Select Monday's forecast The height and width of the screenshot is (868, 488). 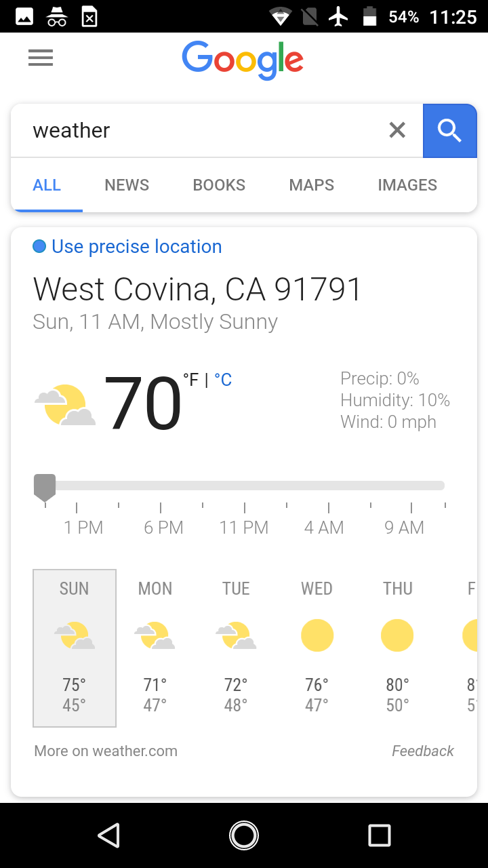(x=155, y=648)
